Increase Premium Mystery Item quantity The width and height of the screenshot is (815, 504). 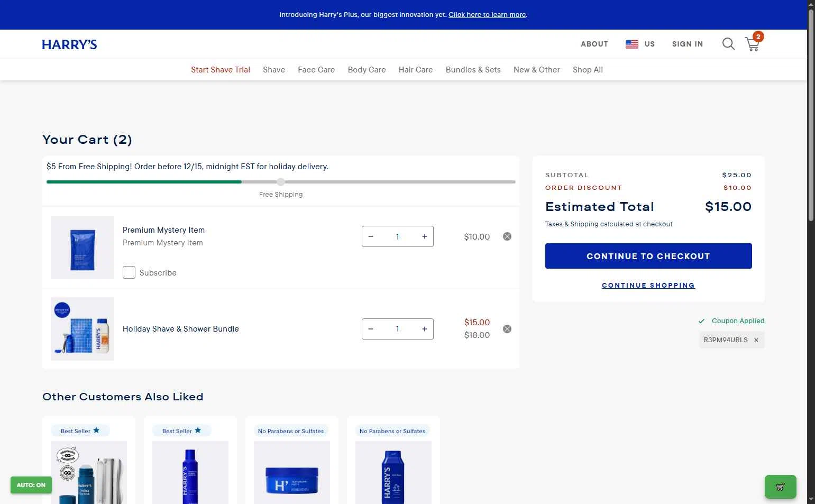[x=425, y=236]
